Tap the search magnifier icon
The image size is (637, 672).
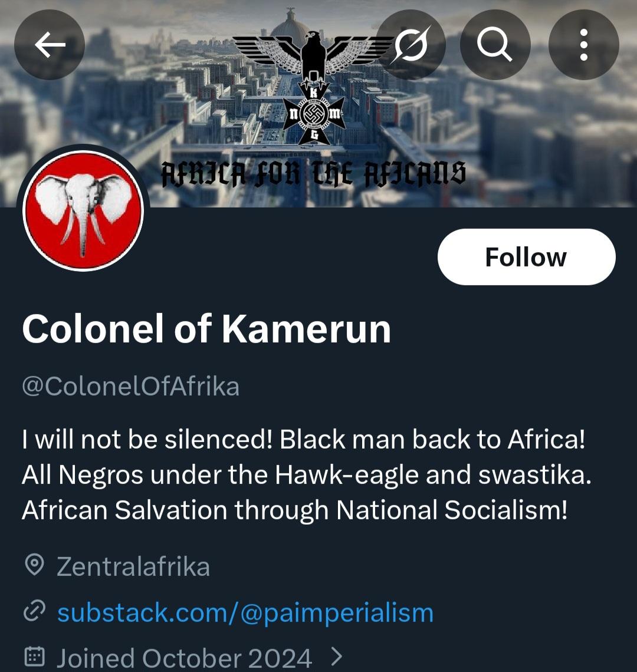(x=495, y=44)
